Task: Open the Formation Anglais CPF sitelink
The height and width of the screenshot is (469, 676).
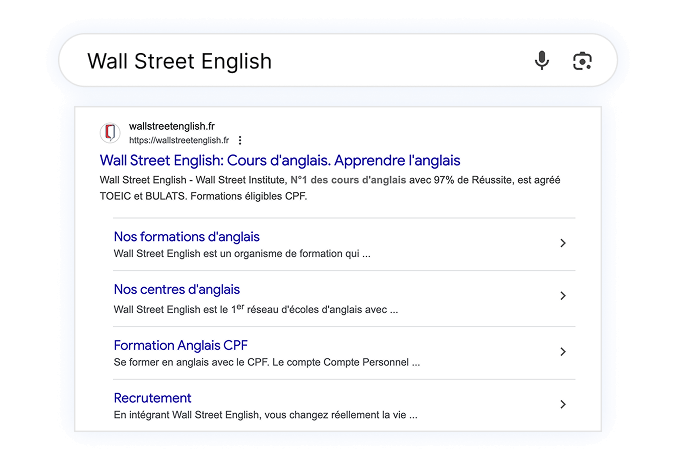Action: pos(181,345)
